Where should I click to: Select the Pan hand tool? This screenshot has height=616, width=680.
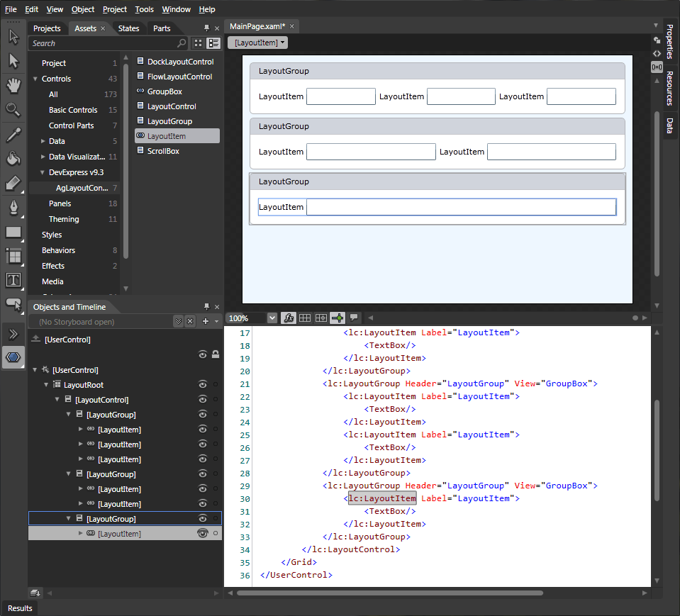pos(13,86)
